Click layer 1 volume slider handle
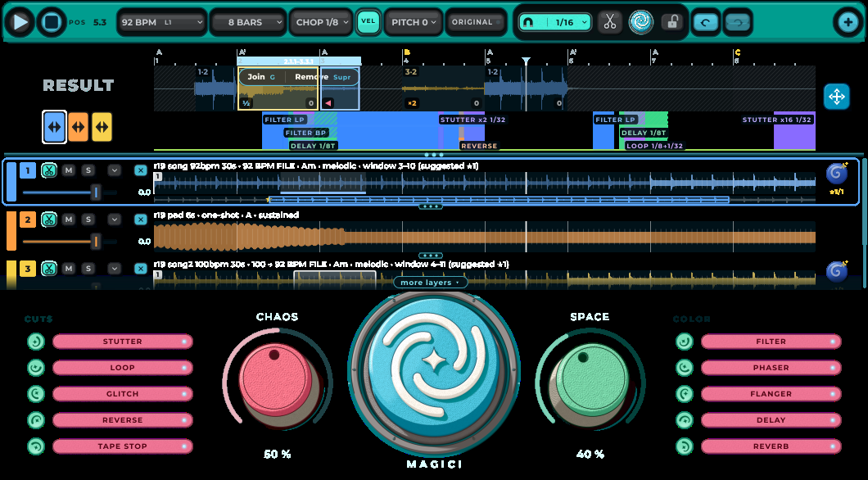868x480 pixels. tap(96, 192)
